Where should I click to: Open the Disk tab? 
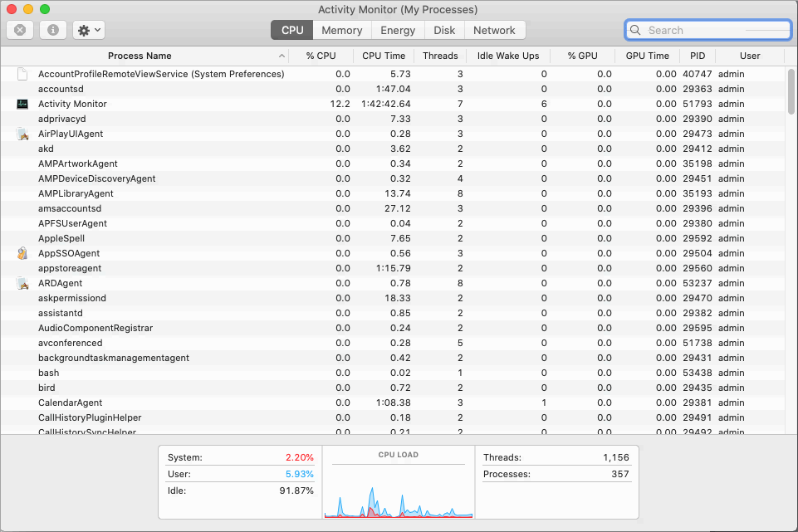coord(444,30)
